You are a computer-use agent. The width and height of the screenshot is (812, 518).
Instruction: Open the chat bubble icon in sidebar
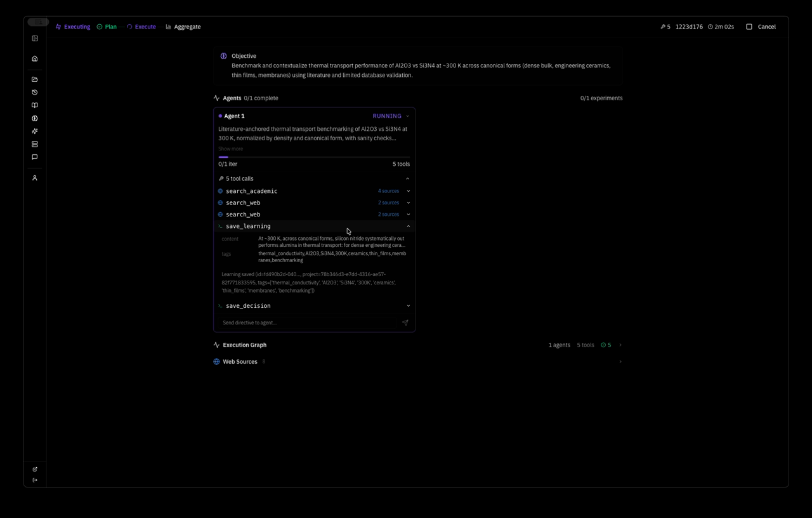tap(35, 157)
